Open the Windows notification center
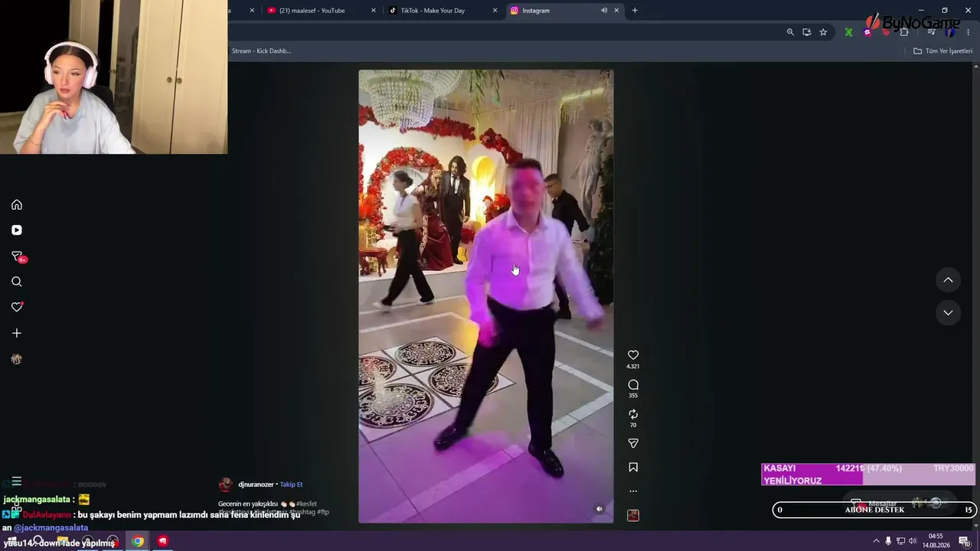The width and height of the screenshot is (980, 551). tap(965, 541)
